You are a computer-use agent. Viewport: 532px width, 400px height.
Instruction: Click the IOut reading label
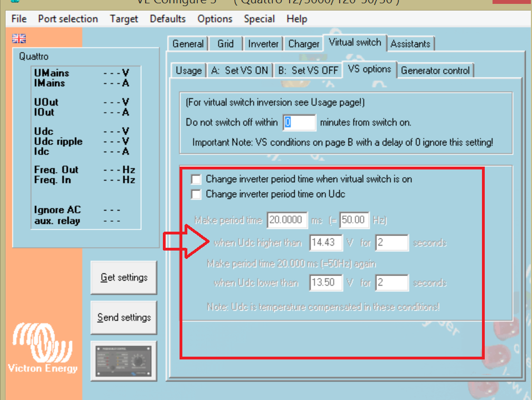[x=44, y=112]
